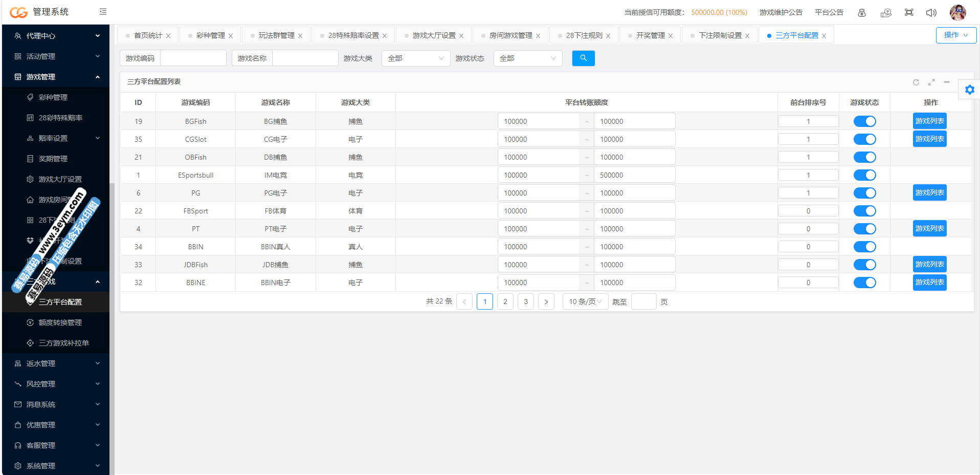Click the fullscreen expand icon in list header
The height and width of the screenshot is (475, 980).
pos(931,82)
